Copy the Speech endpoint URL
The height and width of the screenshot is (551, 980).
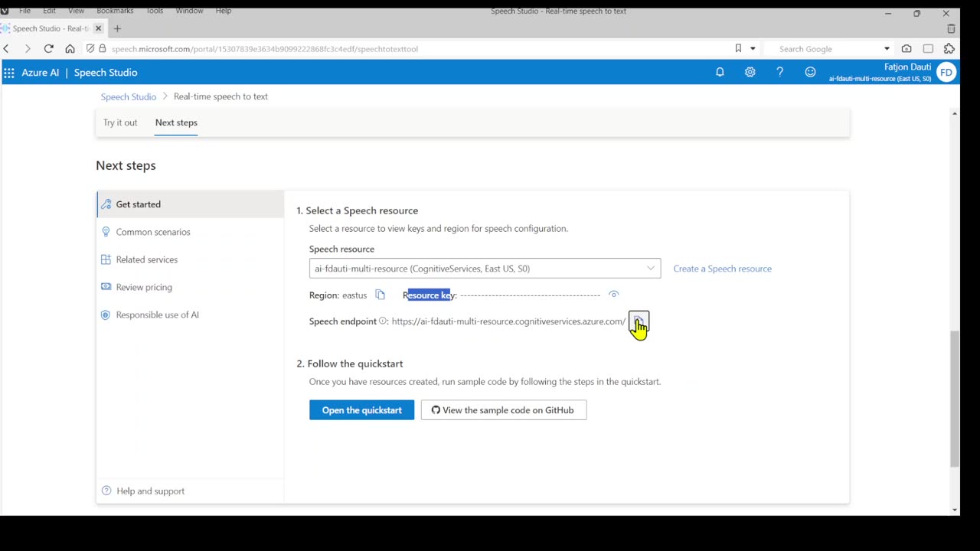639,321
